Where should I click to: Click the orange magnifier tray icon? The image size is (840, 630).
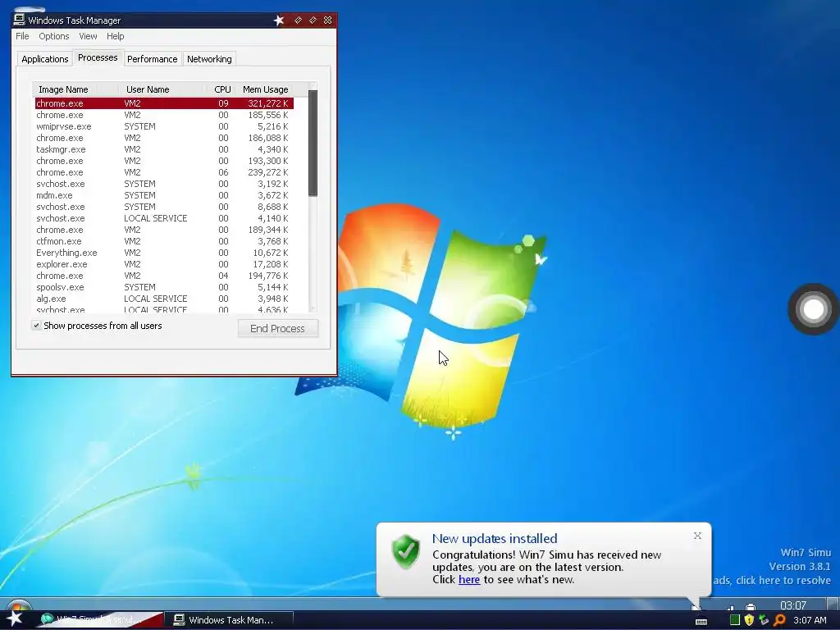779,620
